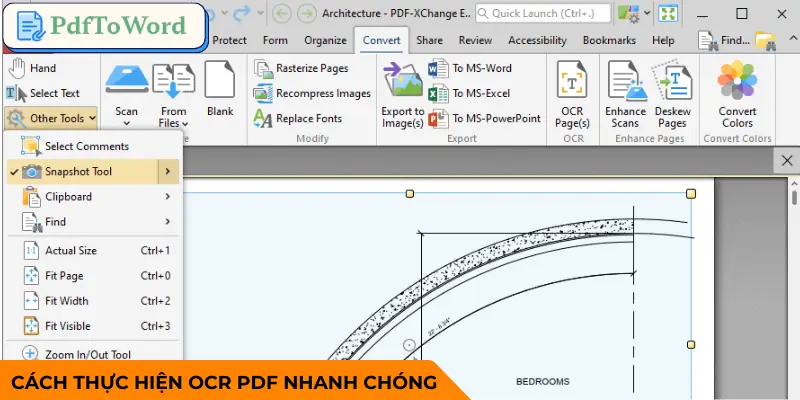The width and height of the screenshot is (800, 400).
Task: Collapse the ribbon with the chevron
Action: (x=793, y=38)
